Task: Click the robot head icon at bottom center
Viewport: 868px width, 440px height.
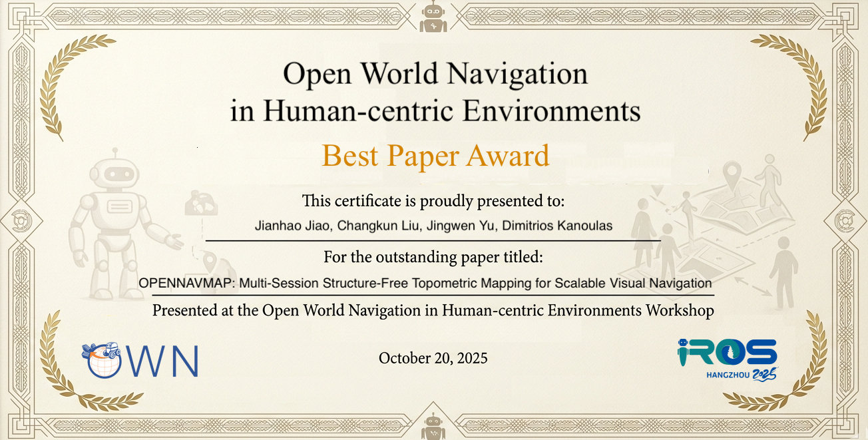Action: (x=433, y=425)
